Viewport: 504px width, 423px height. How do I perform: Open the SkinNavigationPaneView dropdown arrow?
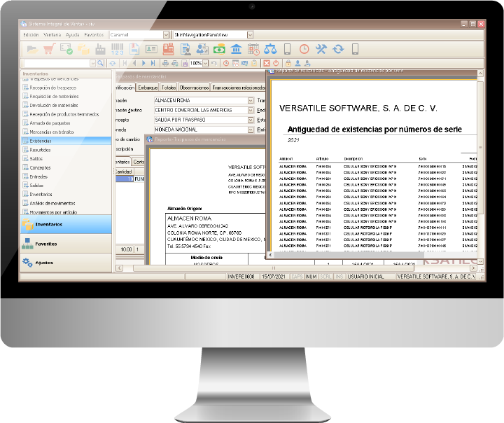pos(250,34)
